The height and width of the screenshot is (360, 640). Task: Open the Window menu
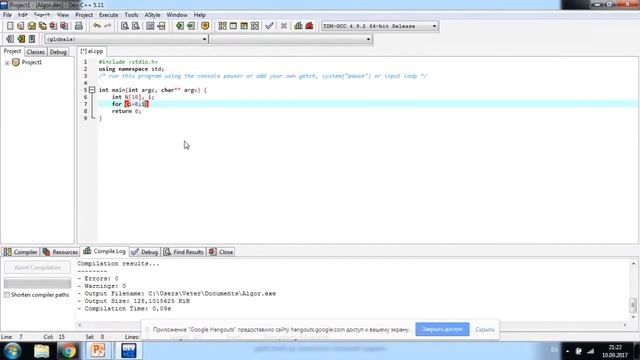pyautogui.click(x=177, y=15)
